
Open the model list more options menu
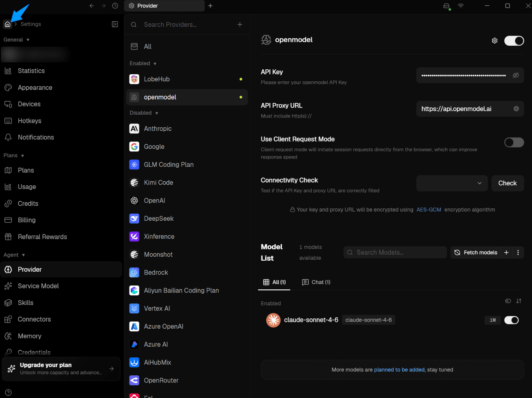point(518,253)
